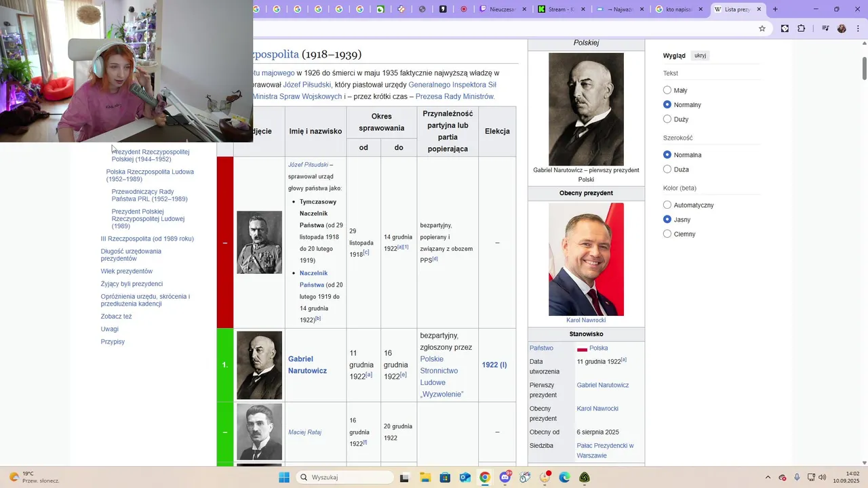This screenshot has width=868, height=488.
Task: Jump to the Wiek prezydentów contents section
Action: pyautogui.click(x=127, y=271)
